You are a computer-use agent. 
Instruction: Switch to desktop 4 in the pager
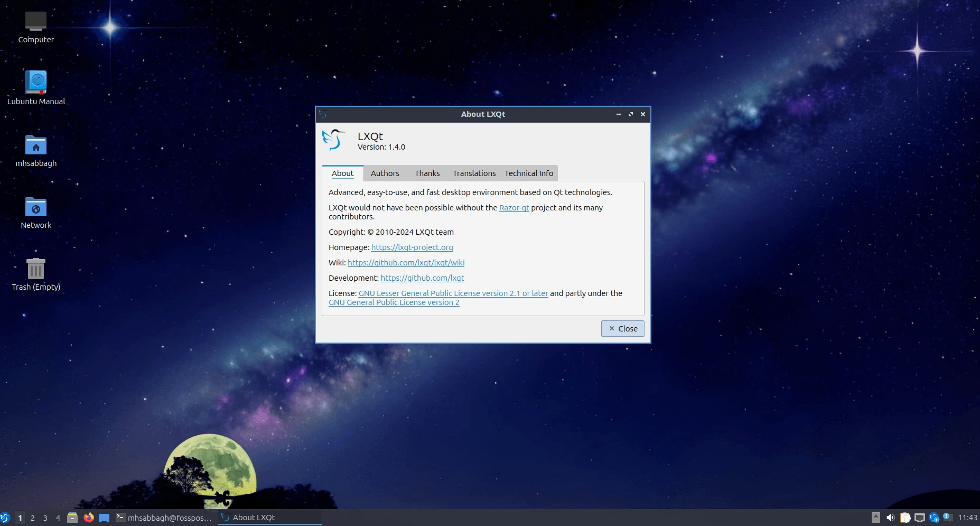click(x=58, y=518)
